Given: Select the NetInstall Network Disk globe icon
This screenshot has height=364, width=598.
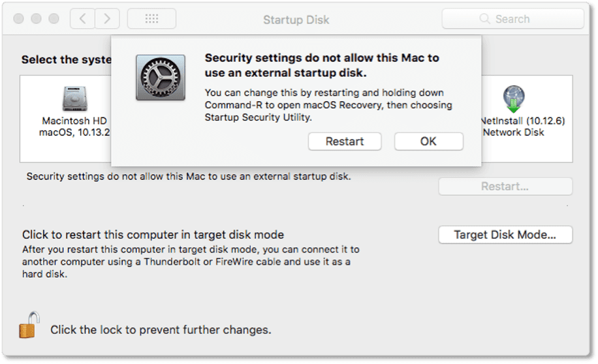Looking at the screenshot, I should coord(513,99).
